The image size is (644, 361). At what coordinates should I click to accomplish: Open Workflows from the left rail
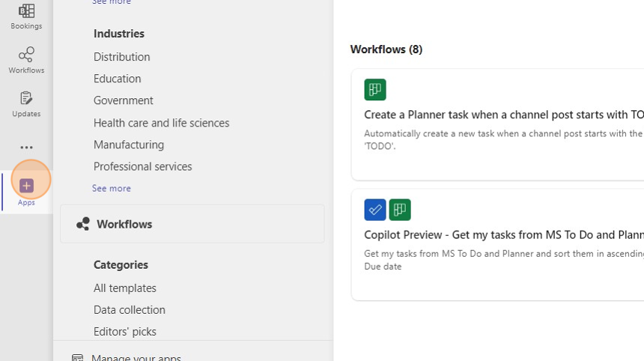click(26, 59)
